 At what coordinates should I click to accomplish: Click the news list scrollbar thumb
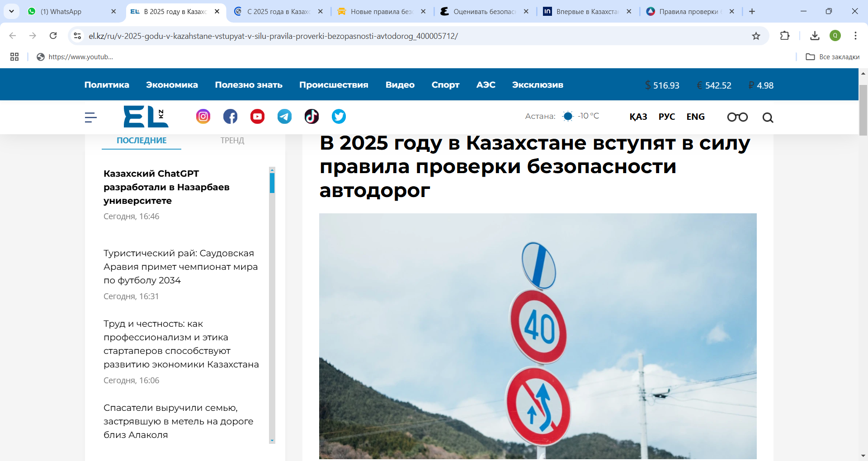272,183
